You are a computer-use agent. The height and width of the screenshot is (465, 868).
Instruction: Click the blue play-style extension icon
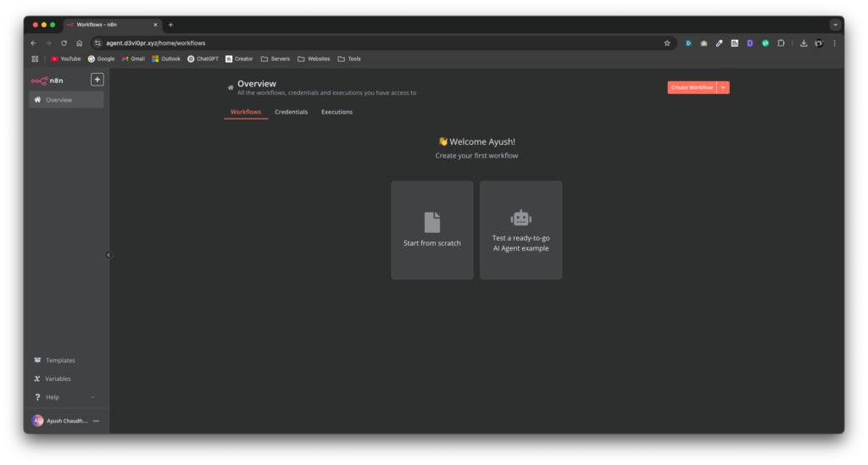click(688, 43)
